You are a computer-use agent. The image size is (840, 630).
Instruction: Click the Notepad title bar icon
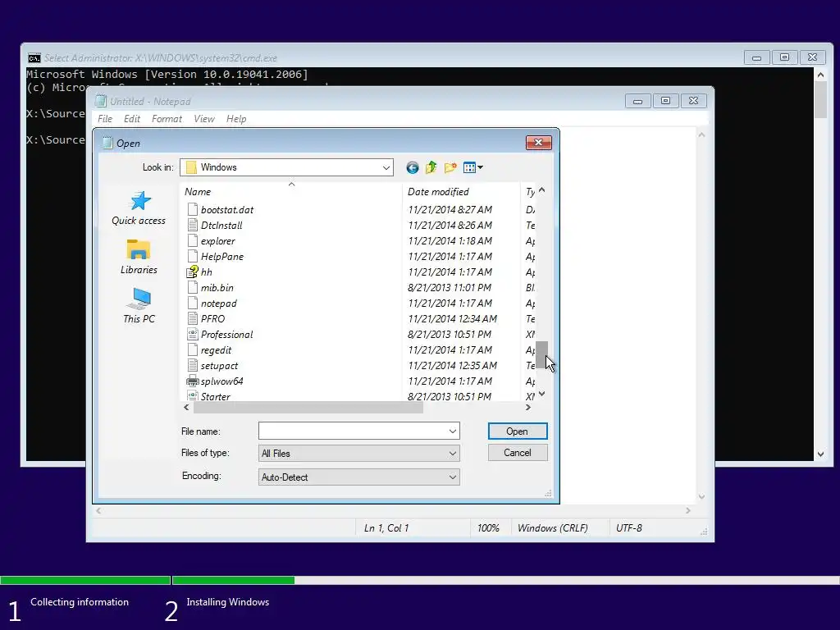pyautogui.click(x=101, y=101)
